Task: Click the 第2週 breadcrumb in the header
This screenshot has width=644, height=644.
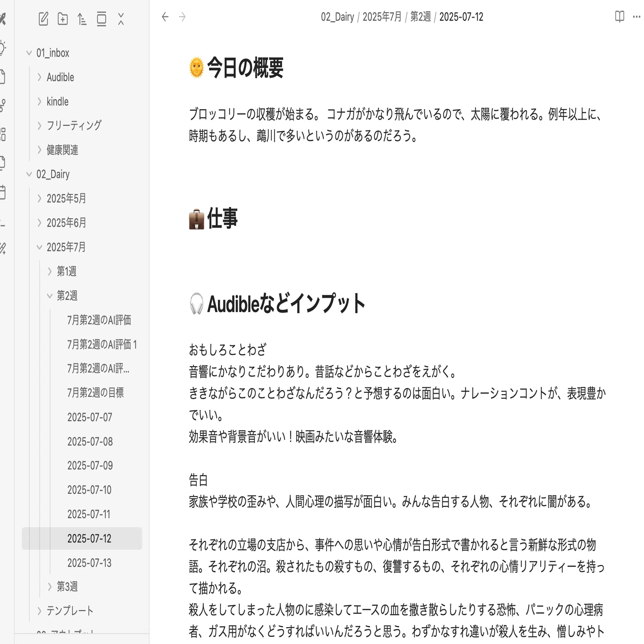Action: point(420,17)
